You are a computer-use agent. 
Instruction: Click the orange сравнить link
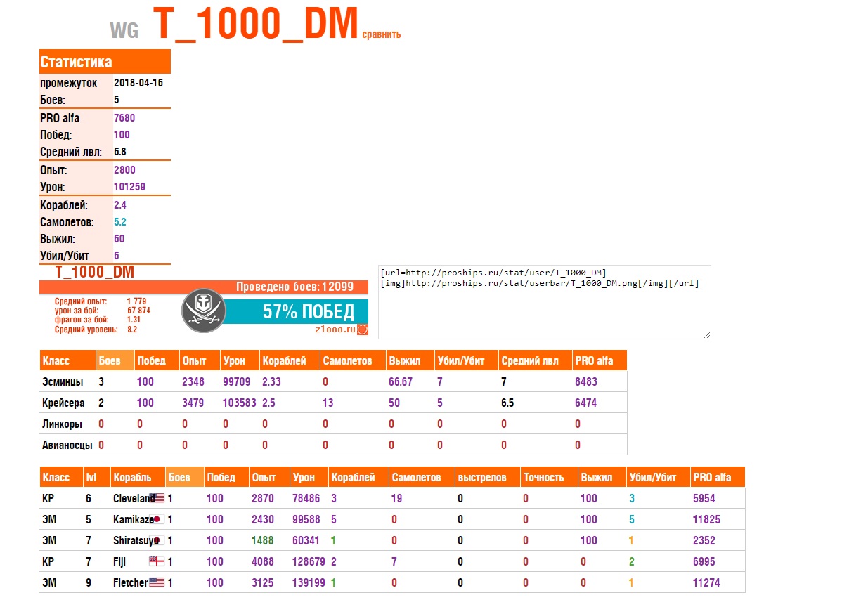382,34
